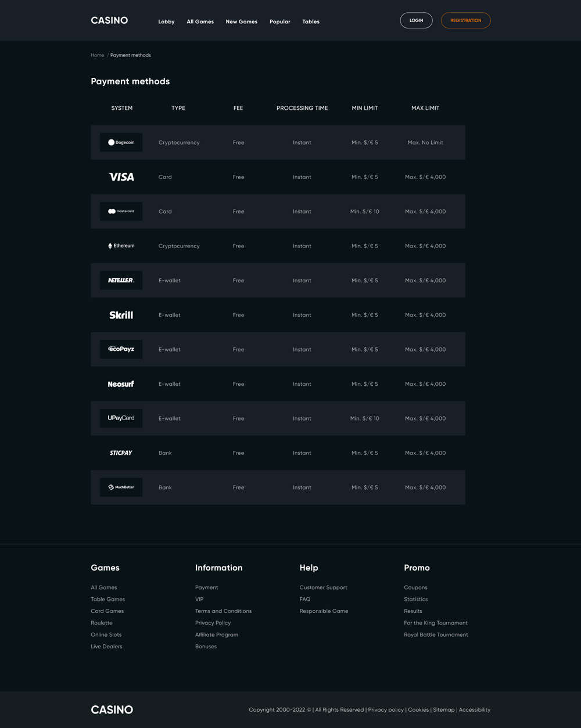The image size is (581, 728).
Task: Select the VISA card logo
Action: pos(121,177)
